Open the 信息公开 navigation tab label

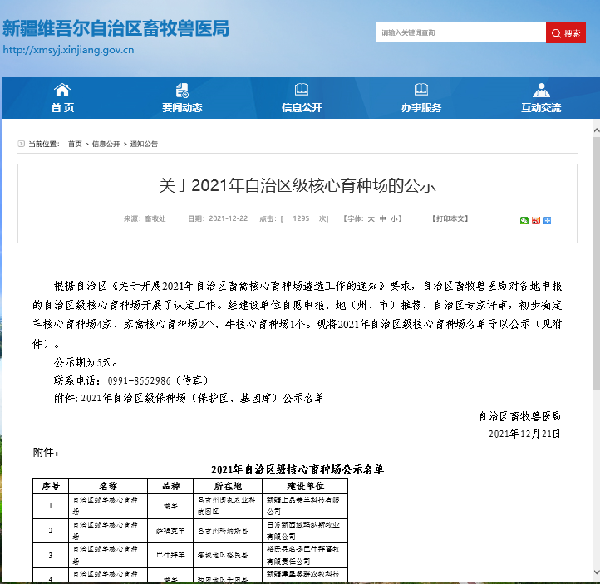(302, 108)
